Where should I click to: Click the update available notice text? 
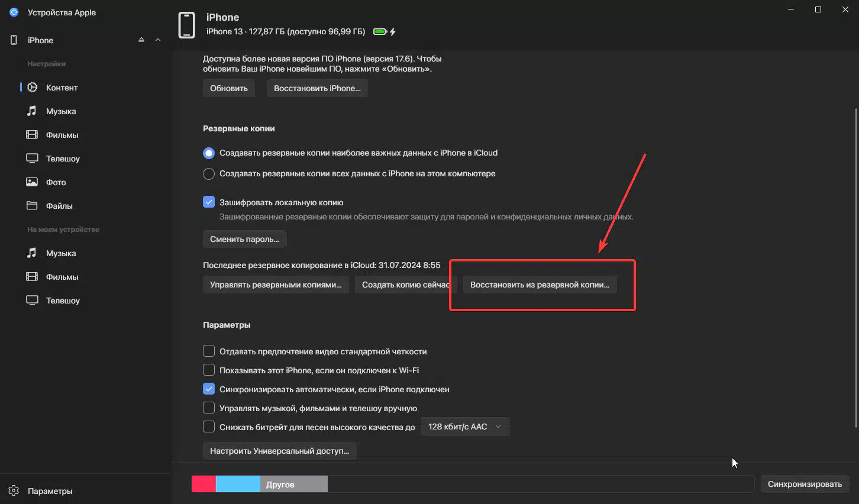[322, 64]
